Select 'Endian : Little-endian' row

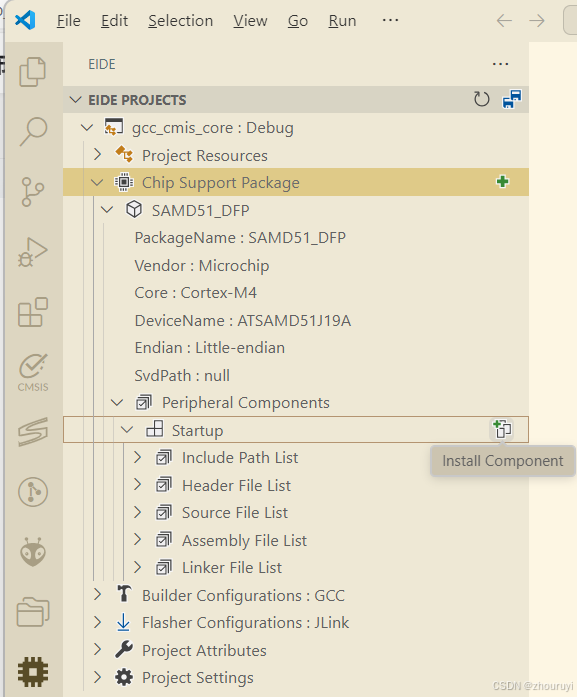click(x=296, y=348)
